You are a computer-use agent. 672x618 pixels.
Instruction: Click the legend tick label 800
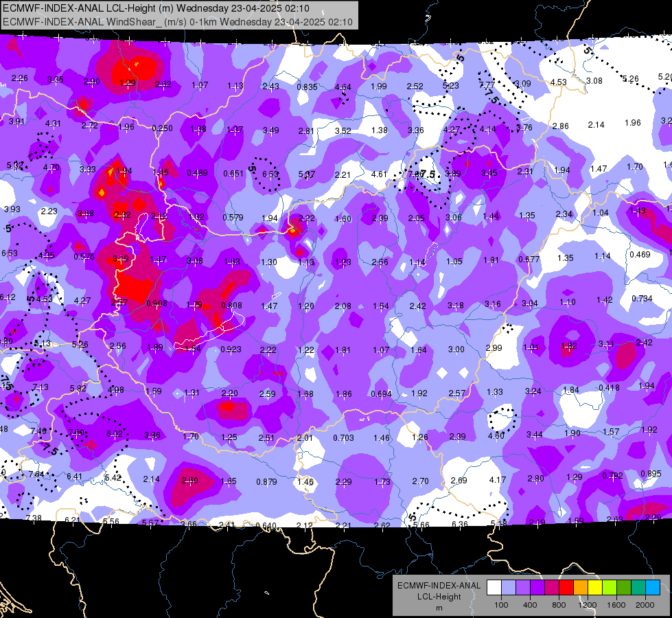click(x=559, y=605)
